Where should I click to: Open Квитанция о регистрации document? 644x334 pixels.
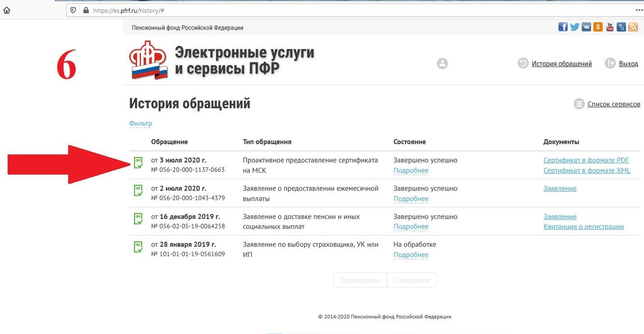pyautogui.click(x=583, y=226)
